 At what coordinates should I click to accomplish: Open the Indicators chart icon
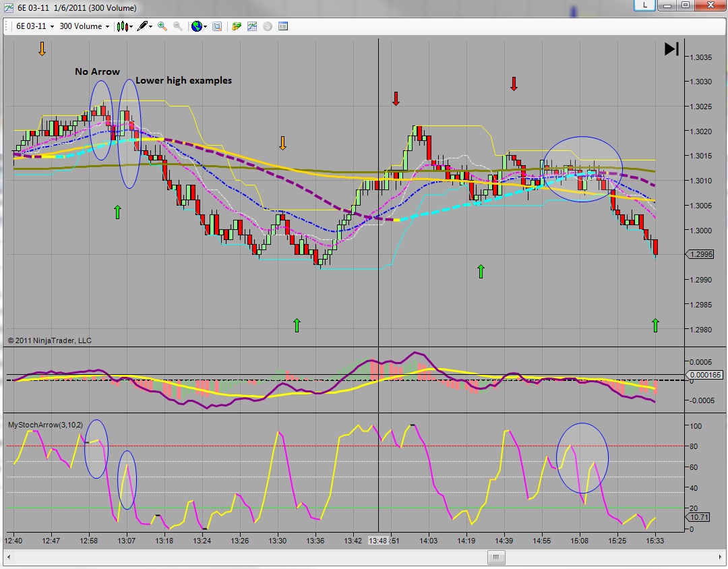pos(252,26)
